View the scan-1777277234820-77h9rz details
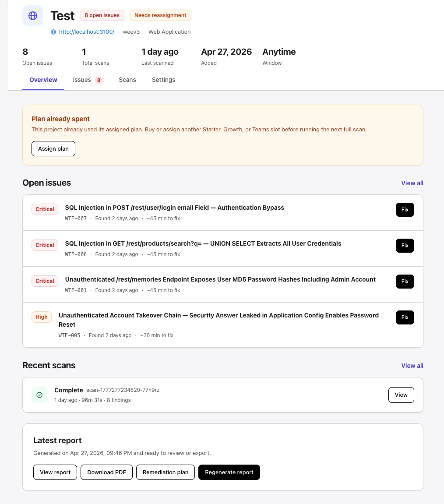This screenshot has width=444, height=504. click(401, 395)
